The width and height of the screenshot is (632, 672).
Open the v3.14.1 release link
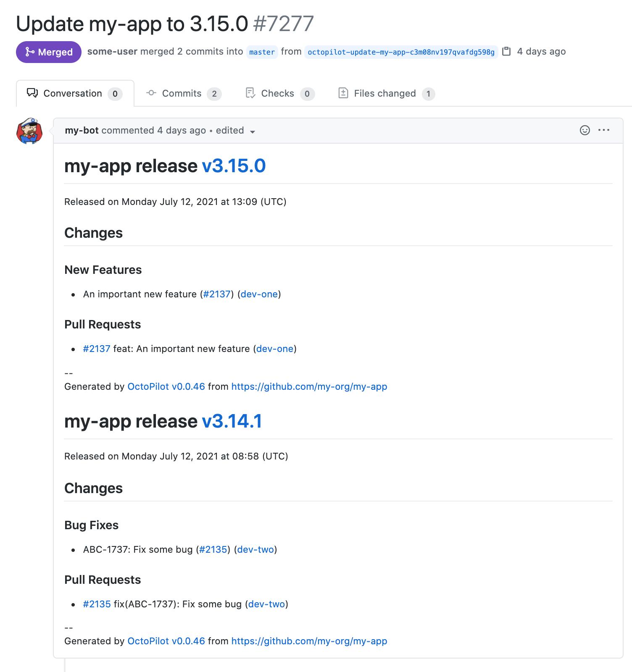tap(232, 421)
